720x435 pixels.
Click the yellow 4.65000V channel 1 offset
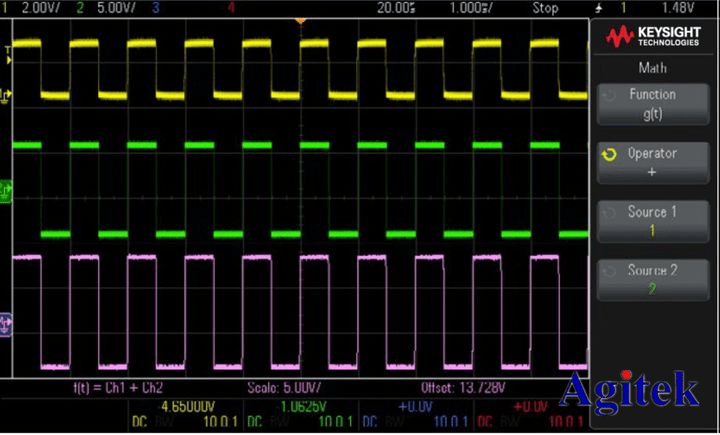coord(188,407)
